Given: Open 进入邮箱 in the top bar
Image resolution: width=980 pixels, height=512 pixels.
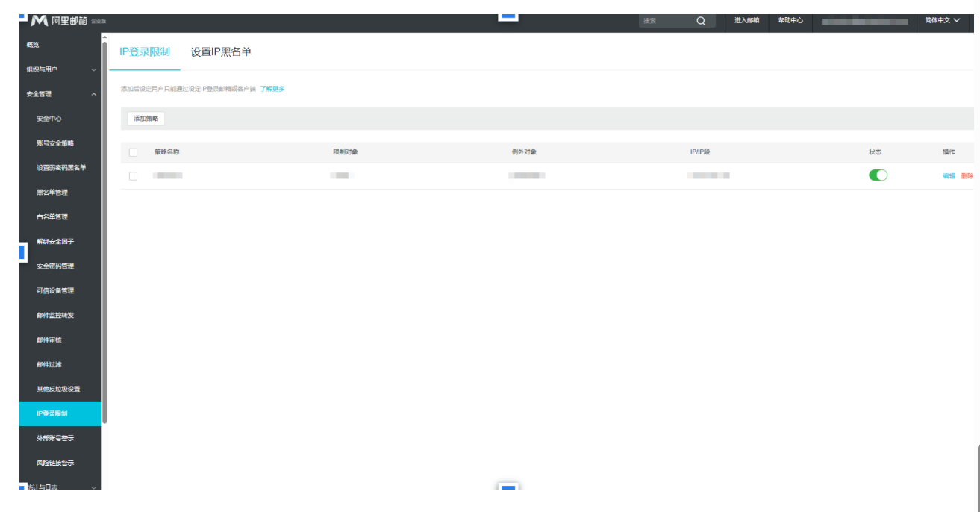Looking at the screenshot, I should point(746,21).
